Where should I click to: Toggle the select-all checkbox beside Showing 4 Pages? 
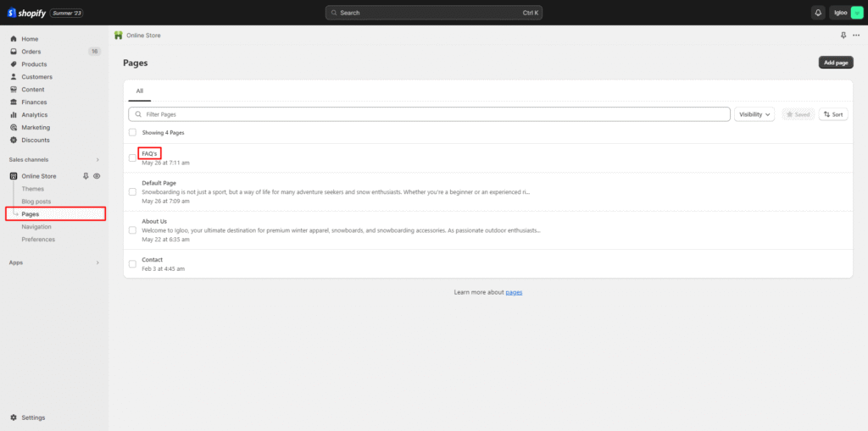coord(132,133)
